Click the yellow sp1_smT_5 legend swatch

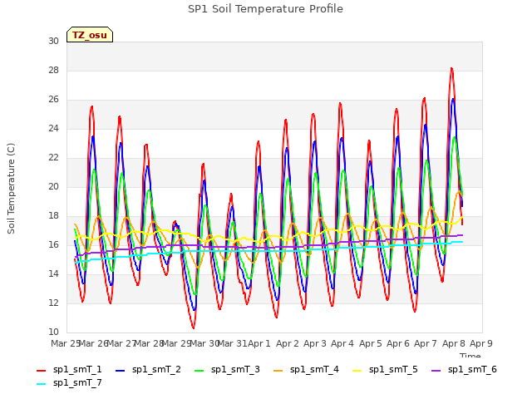[x=357, y=371]
